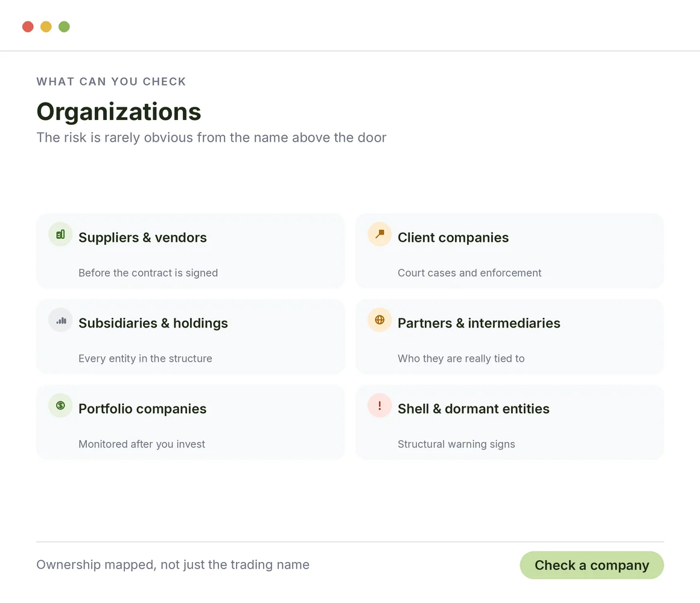The width and height of the screenshot is (700, 603).
Task: Click the text 'Every entity in the structure'
Action: pyautogui.click(x=145, y=359)
